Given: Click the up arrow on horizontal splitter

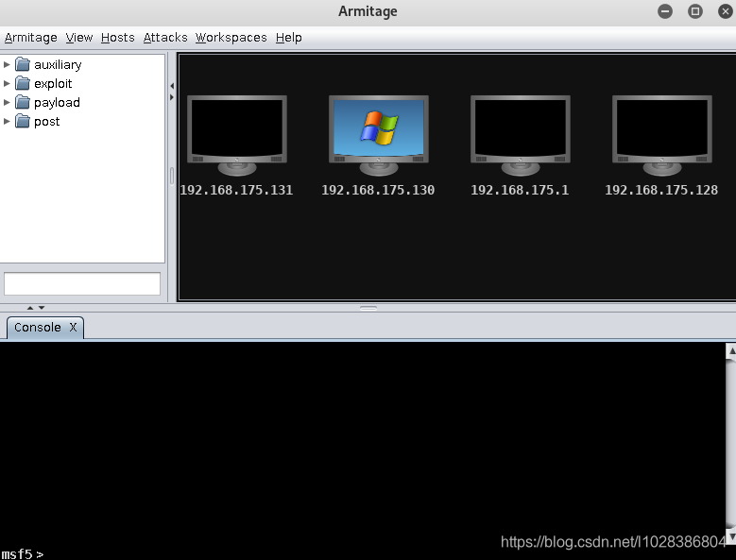Looking at the screenshot, I should (30, 308).
